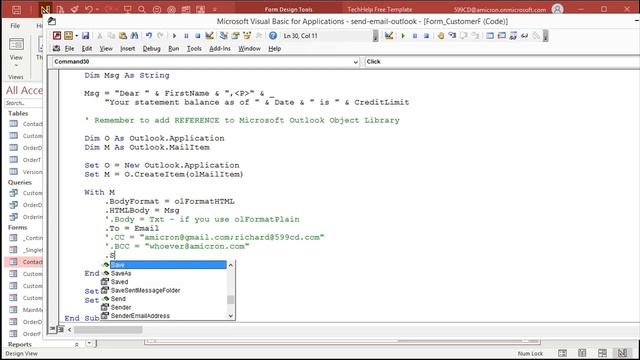Click the Paste clipboard icon
640x360 pixels.
[x=122, y=36]
